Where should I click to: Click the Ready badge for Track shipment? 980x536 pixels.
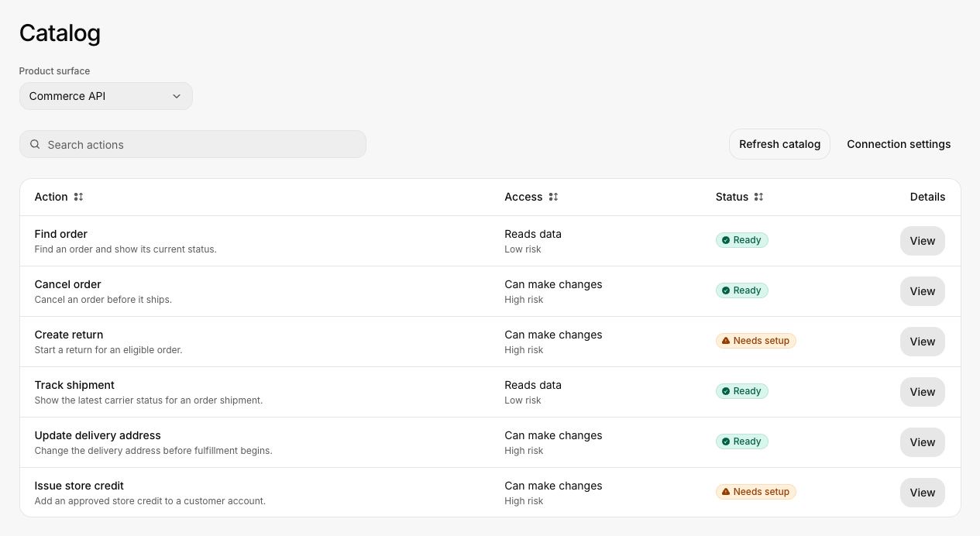click(742, 391)
